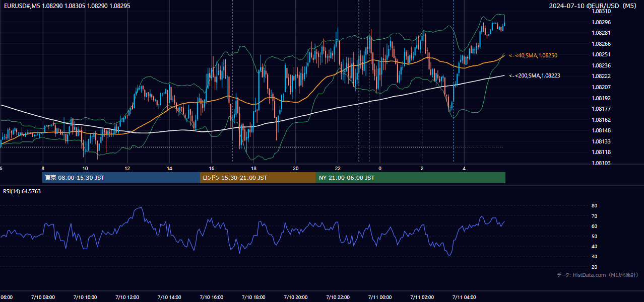Click the 7/10 14:00 time label
This screenshot has height=302, width=644.
169,297
